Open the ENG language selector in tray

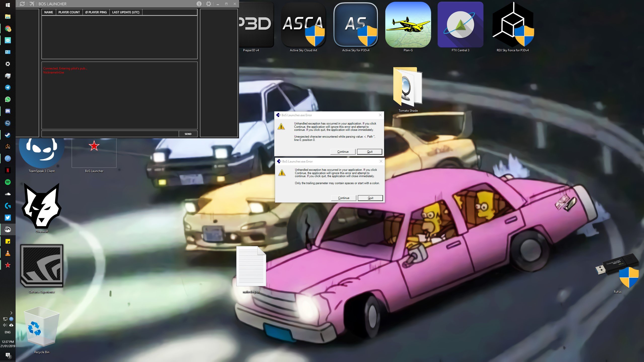(8, 332)
